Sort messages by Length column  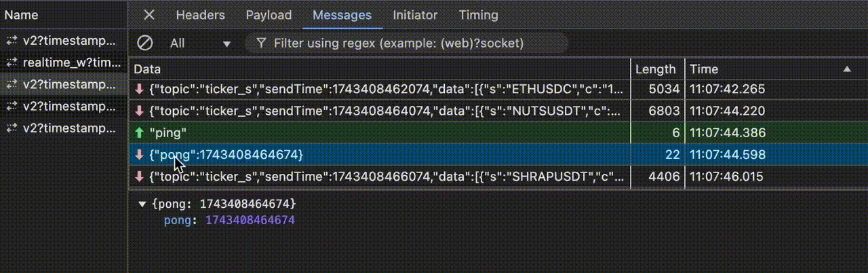point(655,69)
